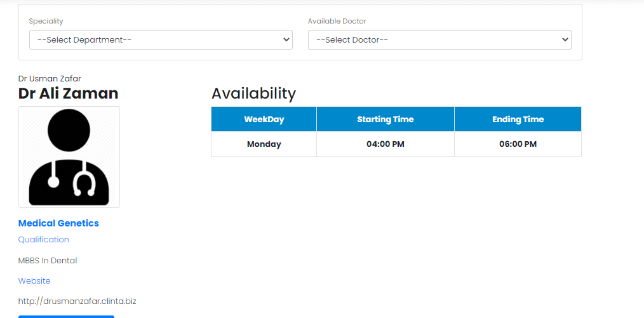Click the WeekDay column header
This screenshot has width=644, height=318.
coord(264,120)
